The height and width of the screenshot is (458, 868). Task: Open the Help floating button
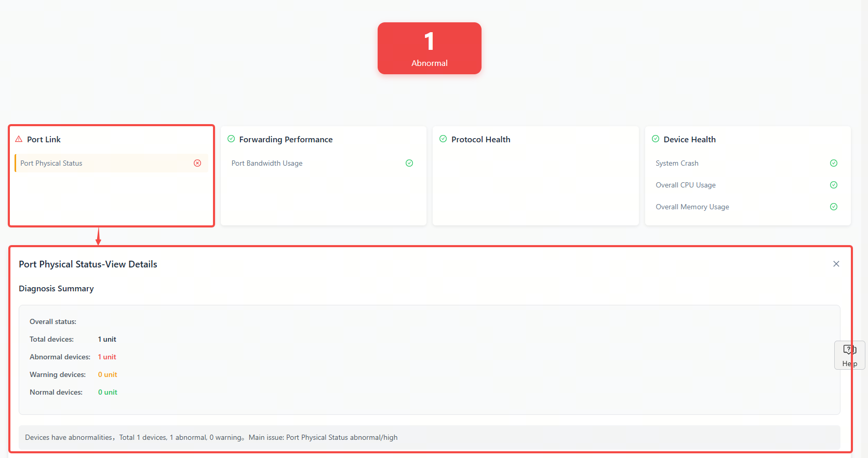coord(849,355)
